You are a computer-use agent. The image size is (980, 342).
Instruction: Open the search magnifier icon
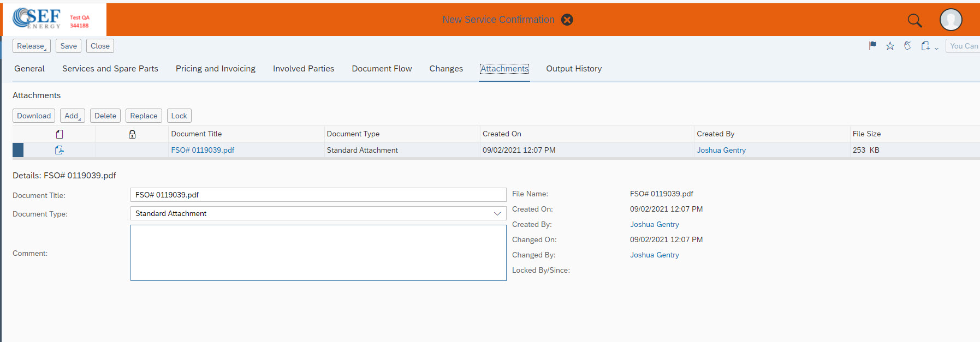[914, 20]
